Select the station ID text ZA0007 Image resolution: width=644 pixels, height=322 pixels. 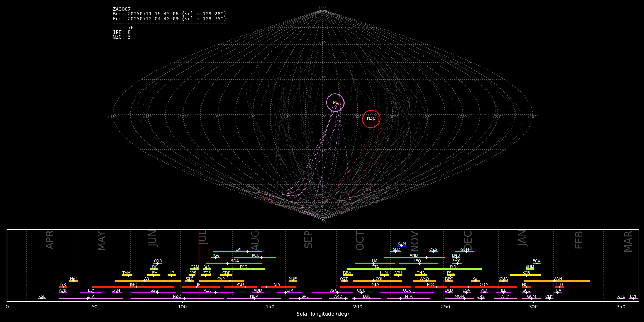pos(122,9)
